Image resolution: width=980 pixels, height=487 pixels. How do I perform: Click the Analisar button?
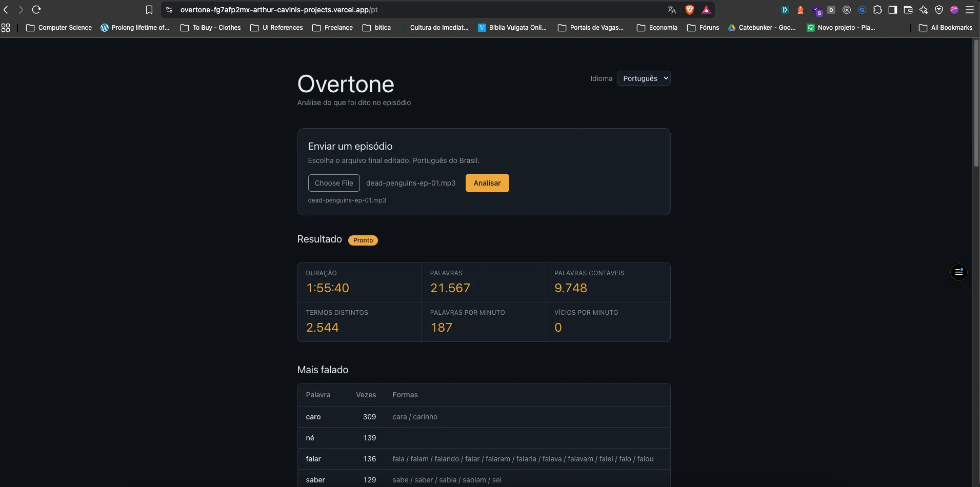[487, 183]
